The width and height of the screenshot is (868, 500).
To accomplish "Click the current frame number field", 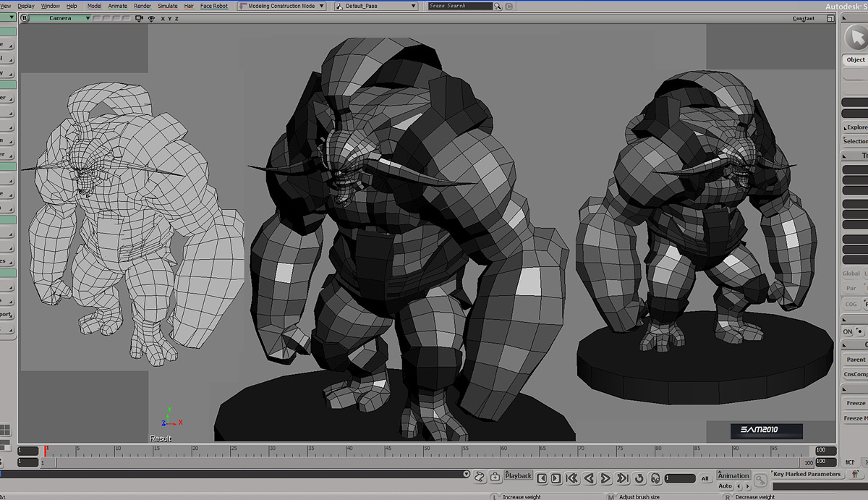I will coord(680,478).
